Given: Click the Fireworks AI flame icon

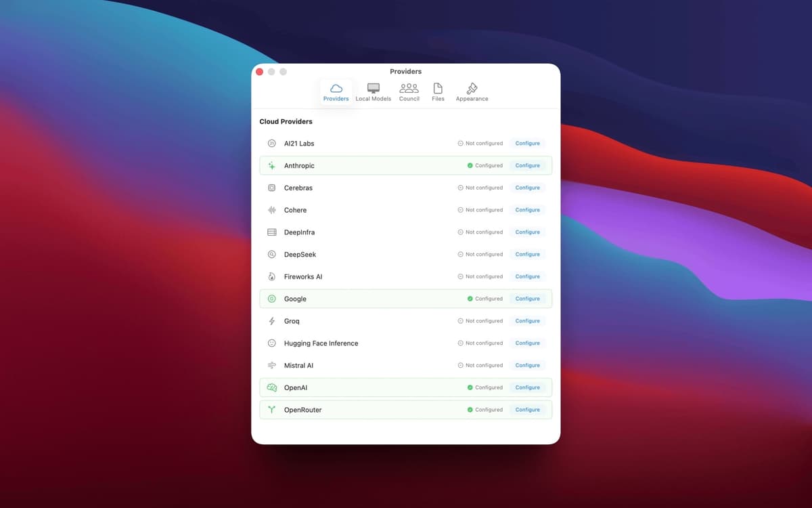Looking at the screenshot, I should coord(272,276).
